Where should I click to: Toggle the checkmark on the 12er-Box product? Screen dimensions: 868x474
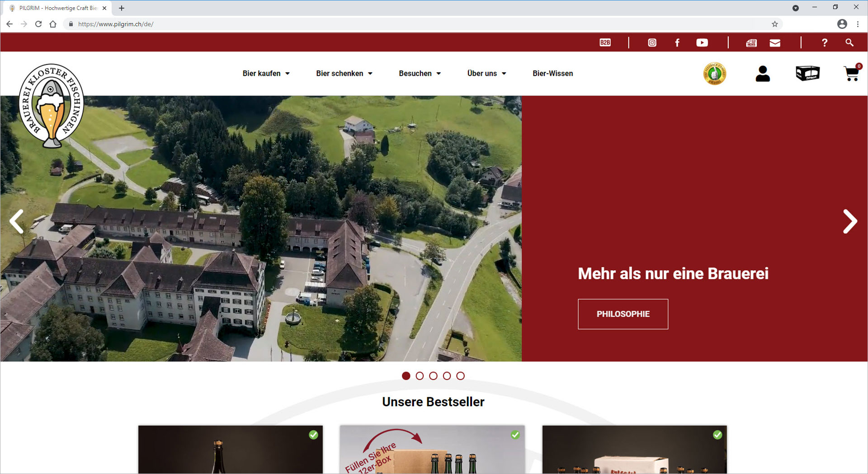(516, 435)
